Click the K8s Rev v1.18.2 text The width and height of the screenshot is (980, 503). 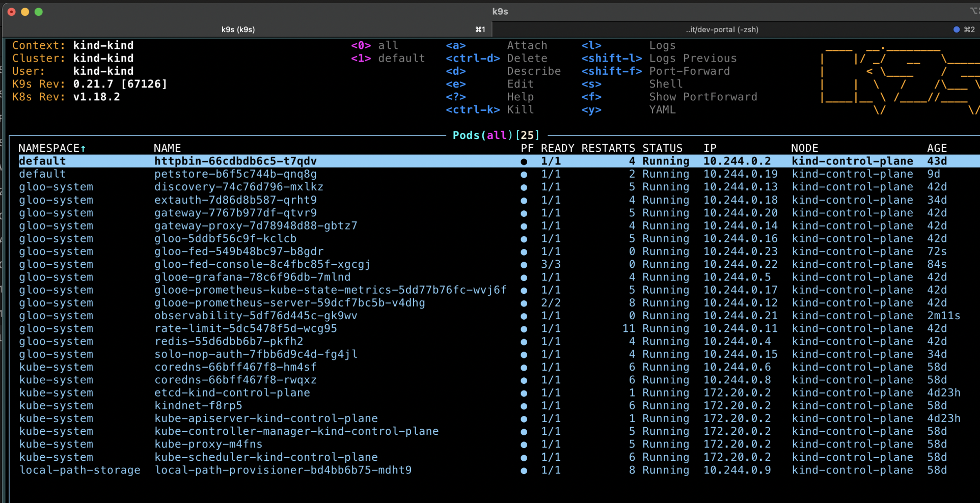[x=66, y=97]
